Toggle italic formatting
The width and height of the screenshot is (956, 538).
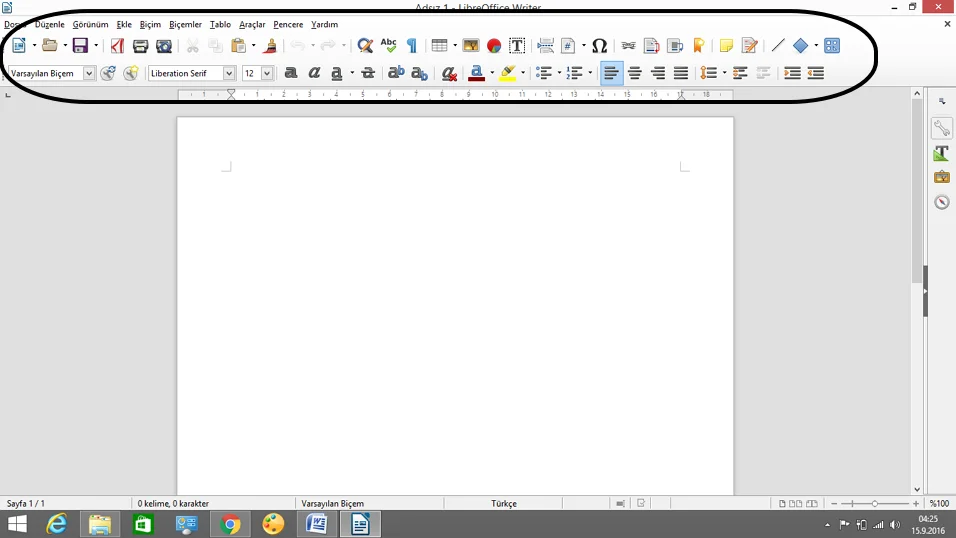[314, 73]
